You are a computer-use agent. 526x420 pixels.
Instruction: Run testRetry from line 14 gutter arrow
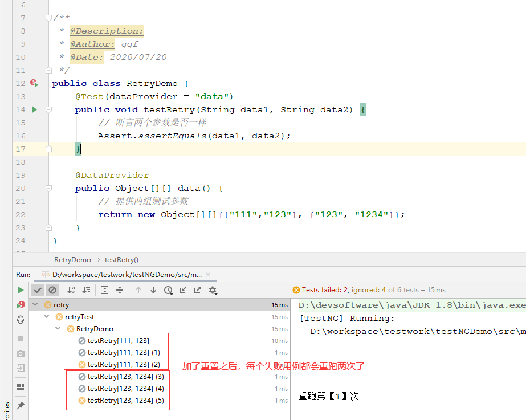[x=34, y=109]
